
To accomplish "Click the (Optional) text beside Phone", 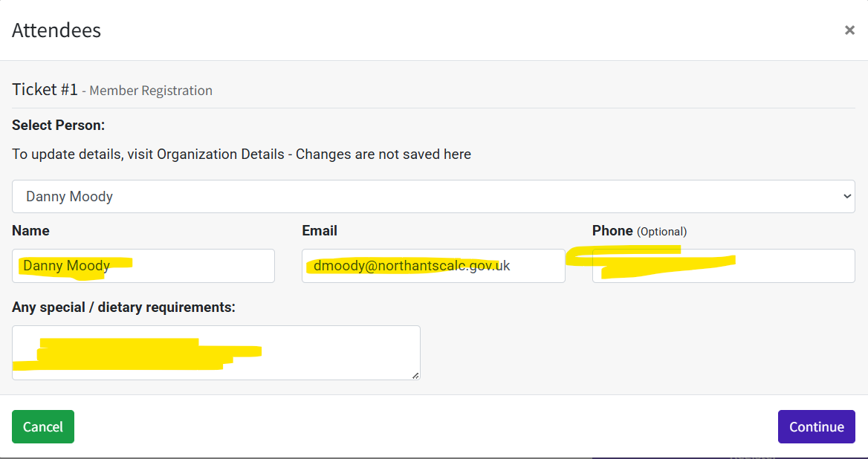I will click(x=661, y=232).
